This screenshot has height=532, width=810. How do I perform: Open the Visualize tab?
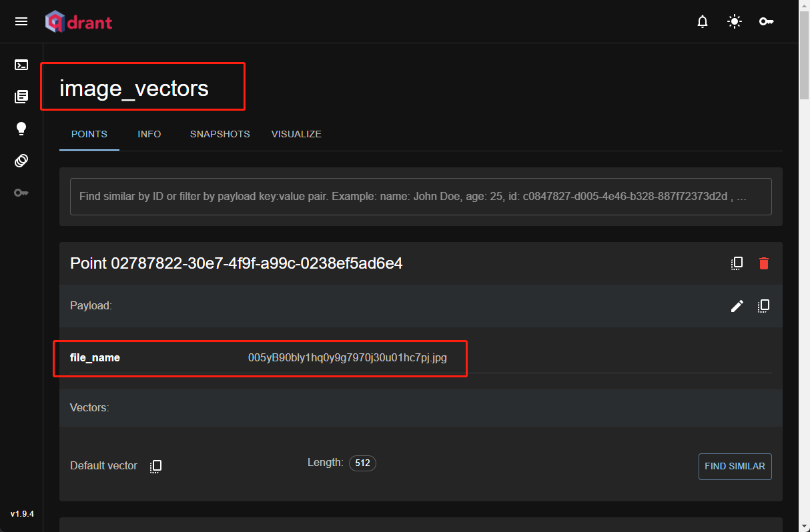click(296, 134)
